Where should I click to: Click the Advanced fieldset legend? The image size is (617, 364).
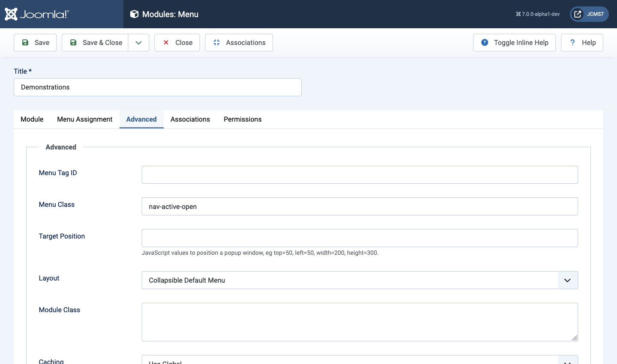pyautogui.click(x=61, y=147)
